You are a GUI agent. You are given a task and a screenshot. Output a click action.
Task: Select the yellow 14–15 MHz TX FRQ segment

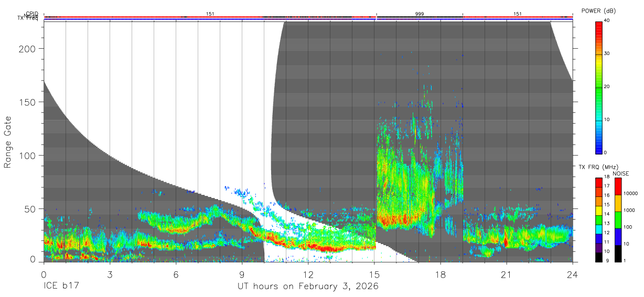pos(599,211)
